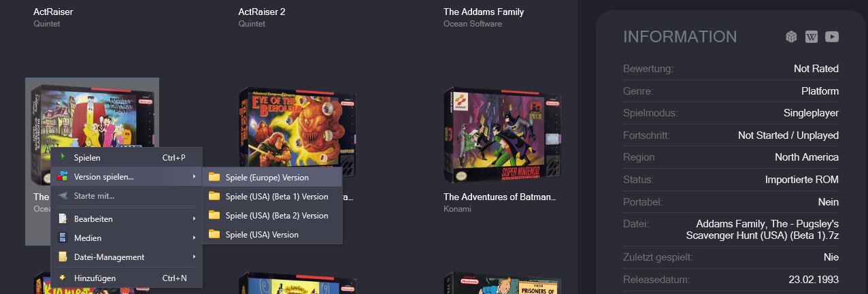The height and width of the screenshot is (294, 868).
Task: Select Spiele (USA) (Beta 1) Version entry
Action: point(273,196)
